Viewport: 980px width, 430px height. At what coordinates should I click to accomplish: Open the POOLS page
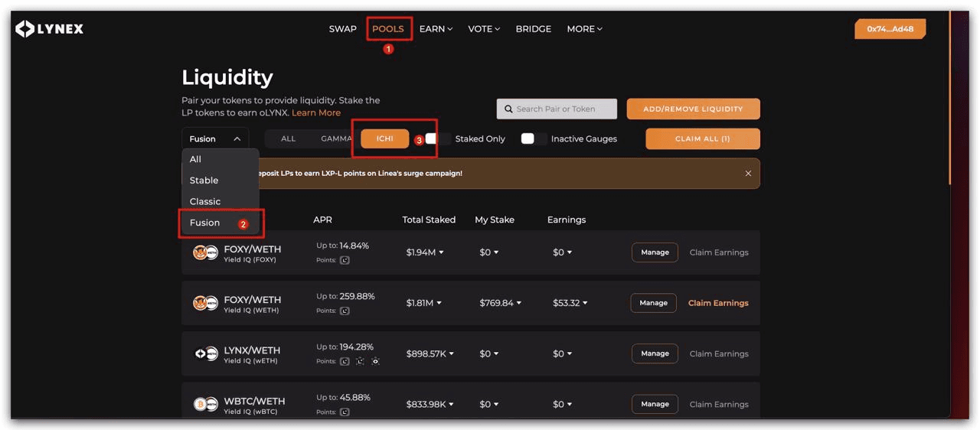(x=388, y=29)
